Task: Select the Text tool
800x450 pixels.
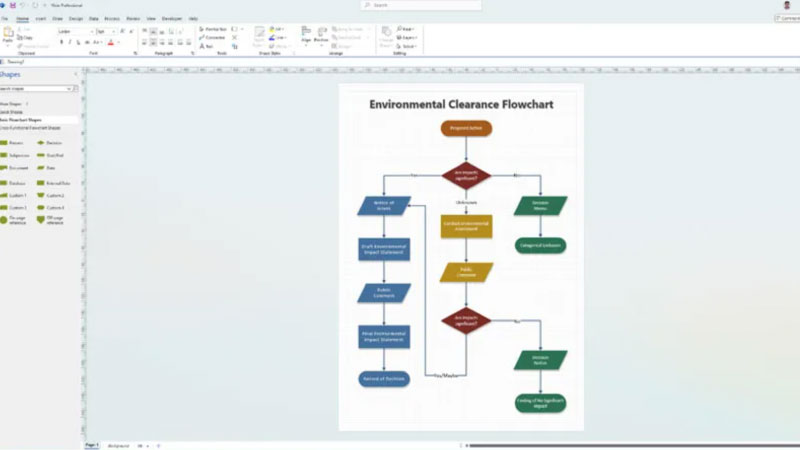Action: pos(206,46)
